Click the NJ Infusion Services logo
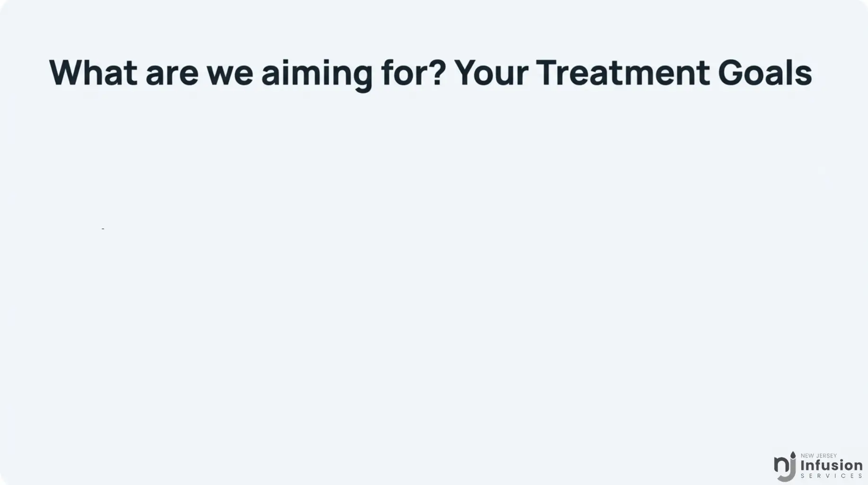Screen dimensions: 868x485 tap(818, 467)
